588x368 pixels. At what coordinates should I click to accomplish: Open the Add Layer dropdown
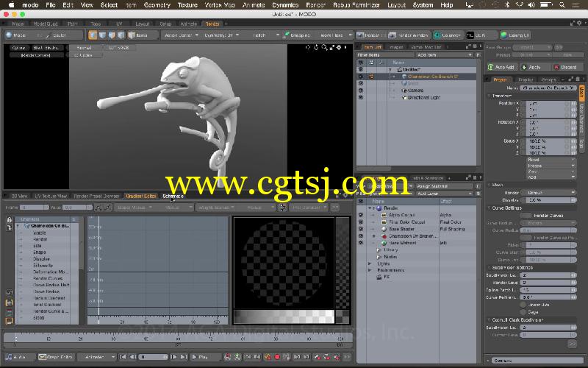pos(445,194)
